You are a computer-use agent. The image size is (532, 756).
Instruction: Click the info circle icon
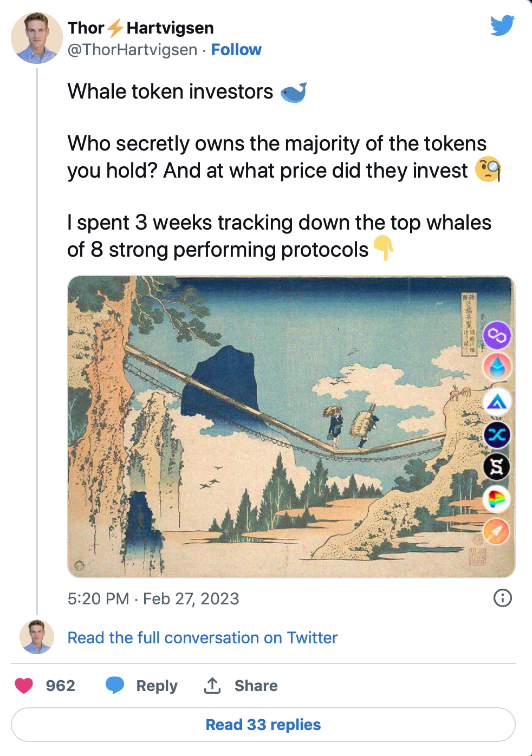pyautogui.click(x=502, y=598)
